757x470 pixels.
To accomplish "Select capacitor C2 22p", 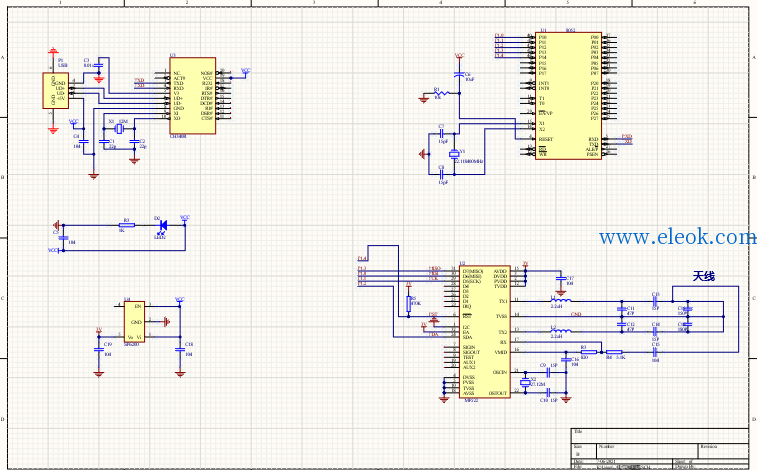I will [x=134, y=141].
